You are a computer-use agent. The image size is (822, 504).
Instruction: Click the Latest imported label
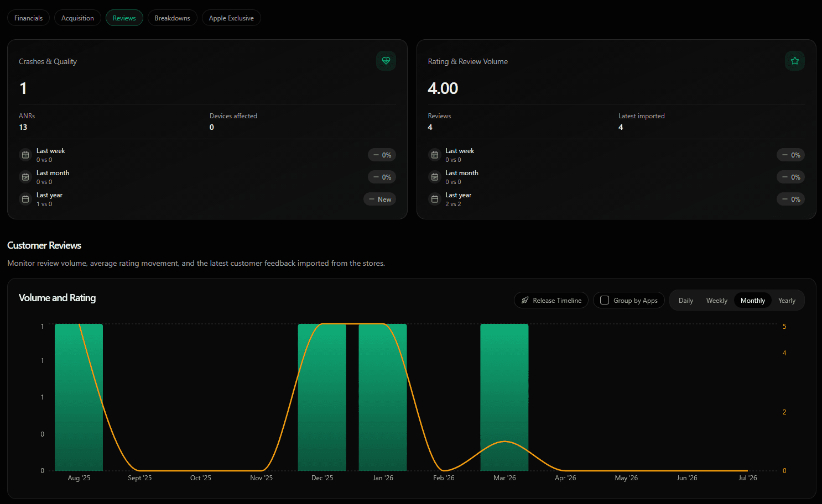point(642,116)
